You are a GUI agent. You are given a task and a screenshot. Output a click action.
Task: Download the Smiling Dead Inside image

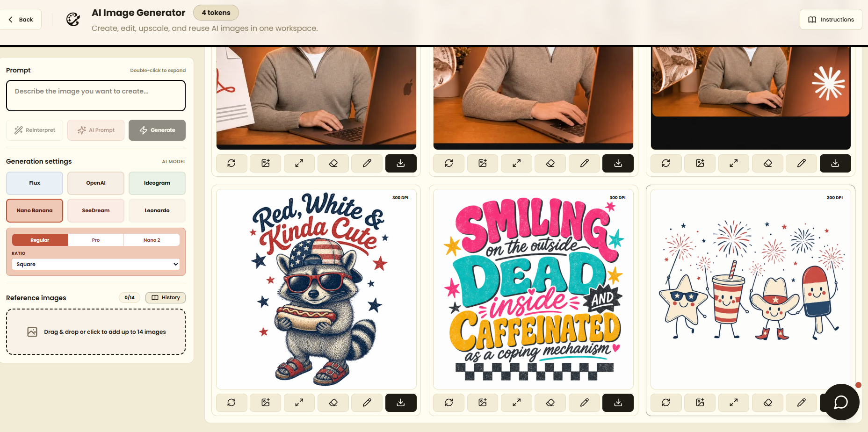[618, 403]
